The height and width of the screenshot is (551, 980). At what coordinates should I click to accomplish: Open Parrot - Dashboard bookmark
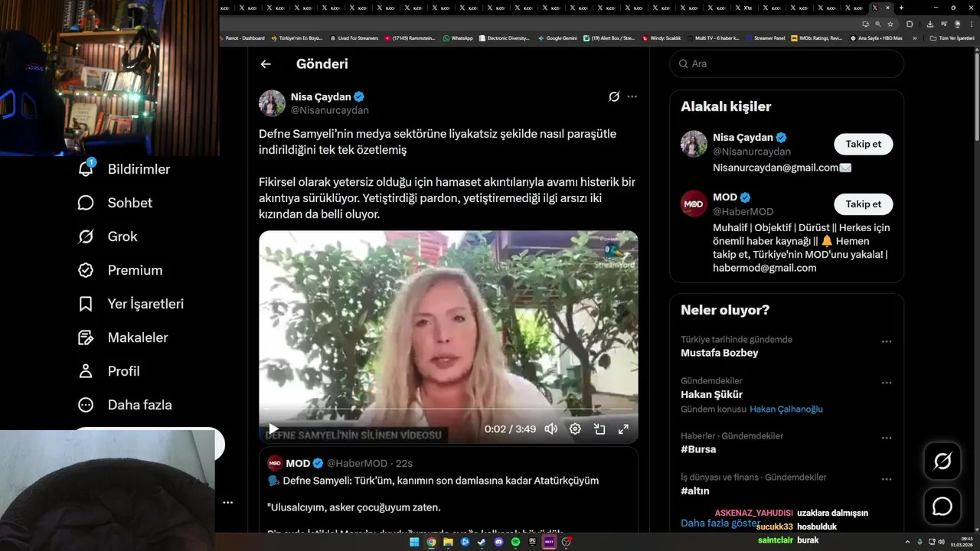pyautogui.click(x=242, y=37)
